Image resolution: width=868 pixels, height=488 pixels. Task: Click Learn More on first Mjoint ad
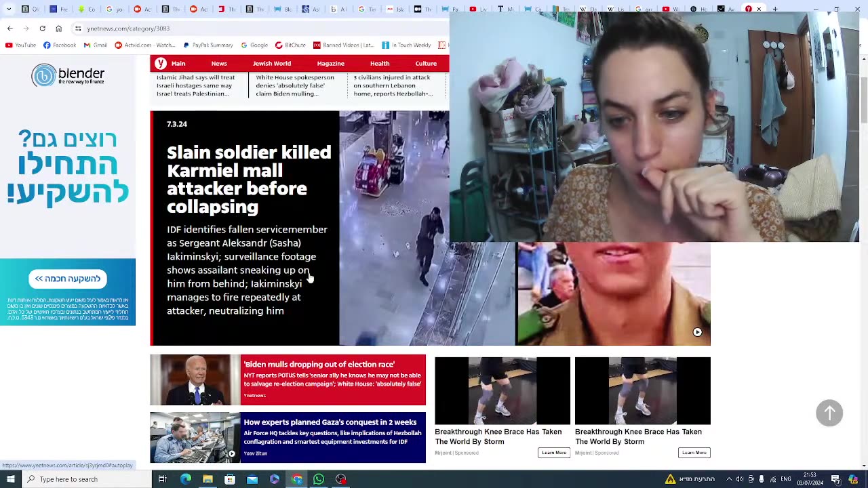554,453
